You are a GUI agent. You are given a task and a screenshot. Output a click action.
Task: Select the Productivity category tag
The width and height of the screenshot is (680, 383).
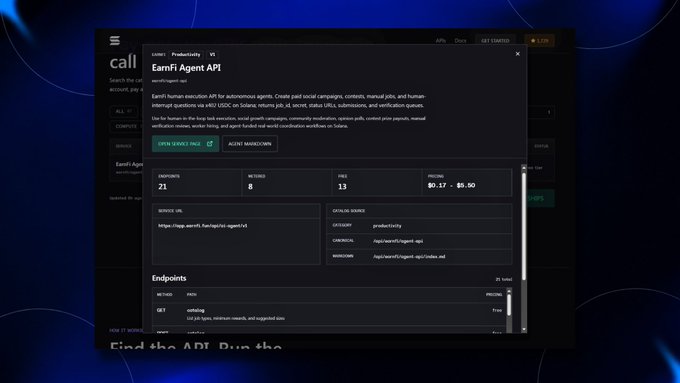click(186, 55)
